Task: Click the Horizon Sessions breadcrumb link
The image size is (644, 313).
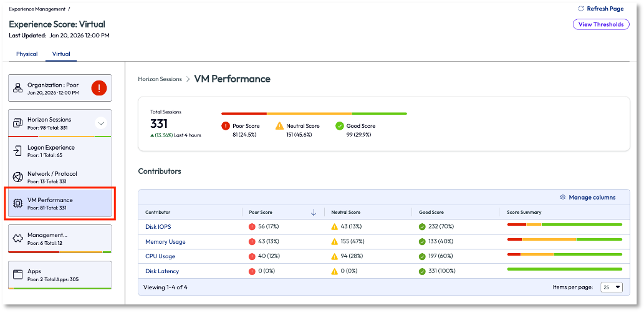Action: [x=160, y=79]
